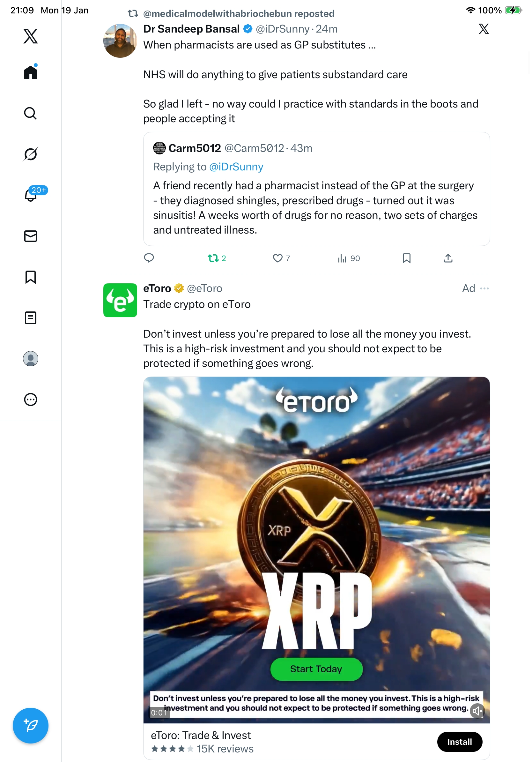The width and height of the screenshot is (532, 762).
Task: Open the eToro ad's three-dot menu
Action: 484,288
